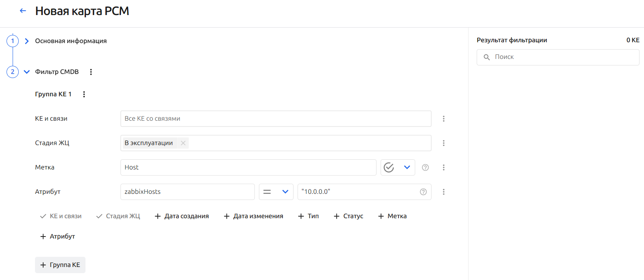Click the Метка field containing Host
Viewport: 644px width, 280px height.
point(248,167)
